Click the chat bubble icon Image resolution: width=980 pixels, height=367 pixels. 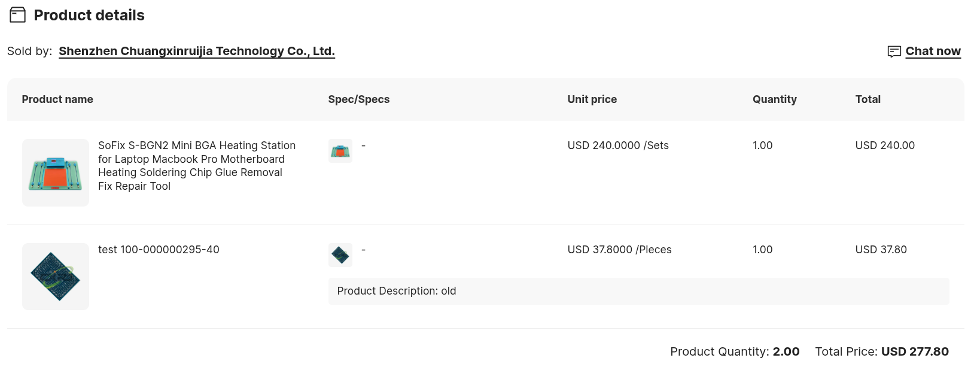894,51
